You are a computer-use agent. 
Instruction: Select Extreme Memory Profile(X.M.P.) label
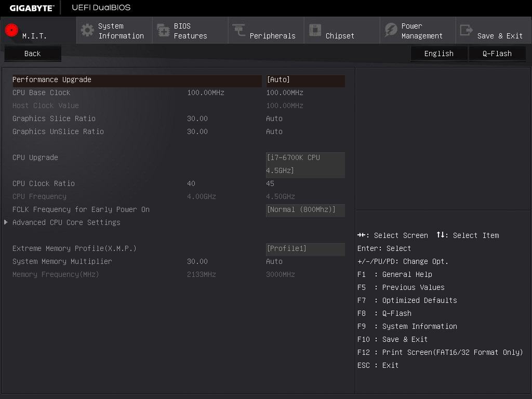click(75, 249)
